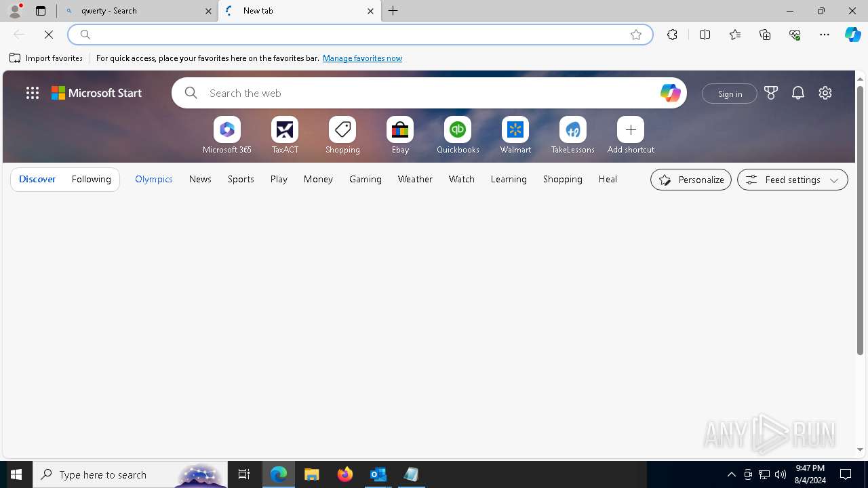The image size is (868, 488).
Task: Open the Weather category
Action: point(415,179)
